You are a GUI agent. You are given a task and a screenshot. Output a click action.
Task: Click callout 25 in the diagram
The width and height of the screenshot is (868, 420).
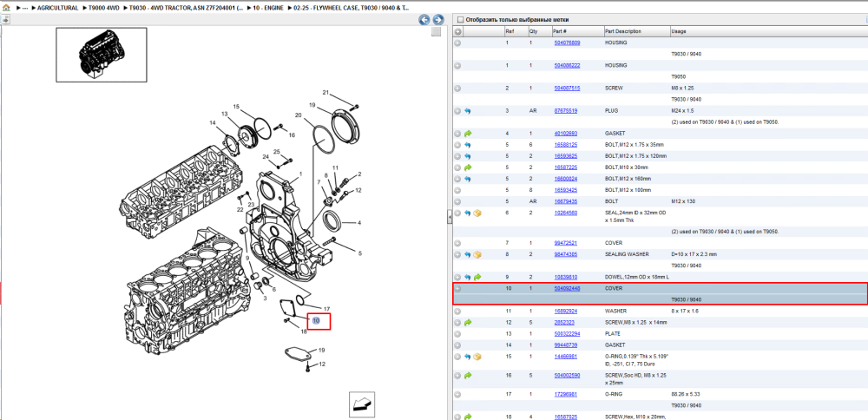277,152
